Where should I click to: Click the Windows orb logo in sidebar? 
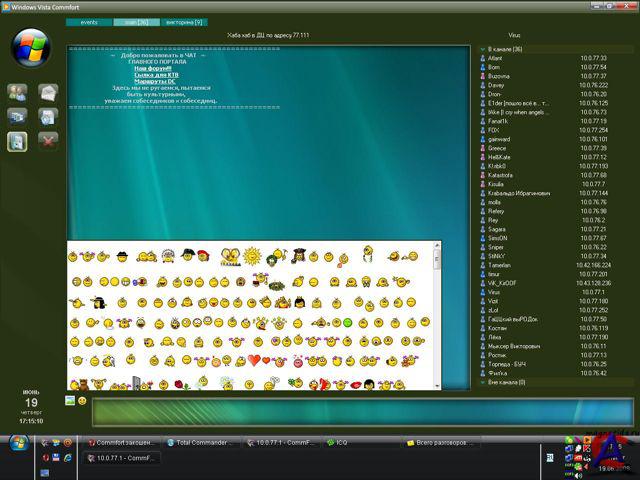(x=32, y=45)
